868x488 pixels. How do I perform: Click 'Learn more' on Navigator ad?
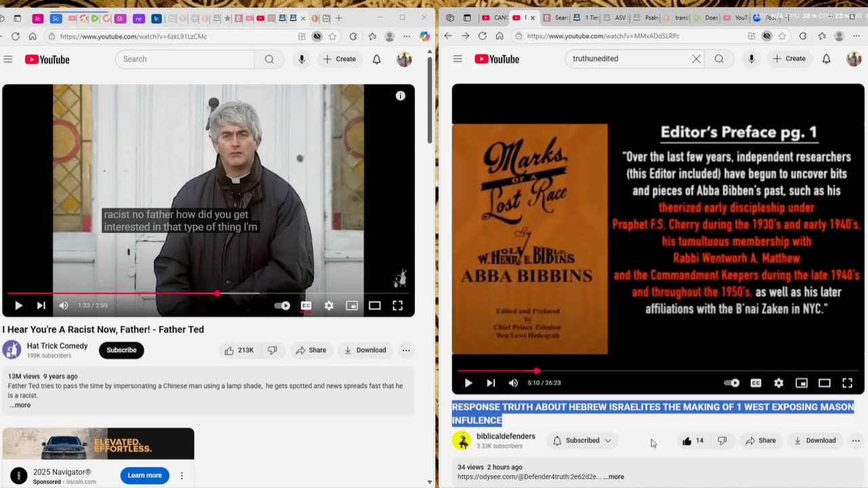145,475
